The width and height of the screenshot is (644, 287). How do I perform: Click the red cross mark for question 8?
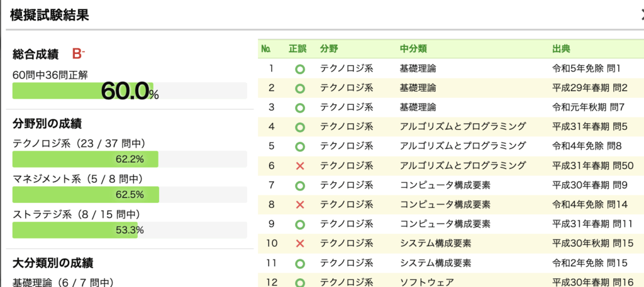pyautogui.click(x=300, y=205)
